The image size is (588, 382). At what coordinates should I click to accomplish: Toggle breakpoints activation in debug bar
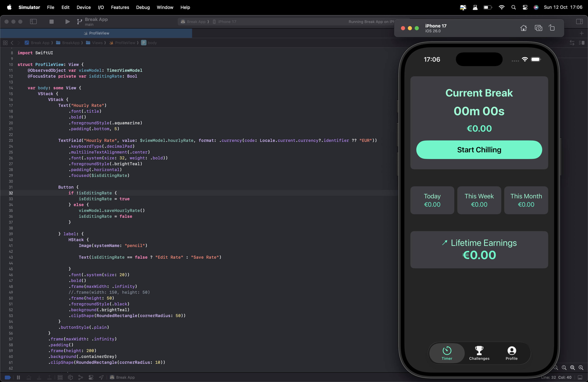click(x=8, y=377)
